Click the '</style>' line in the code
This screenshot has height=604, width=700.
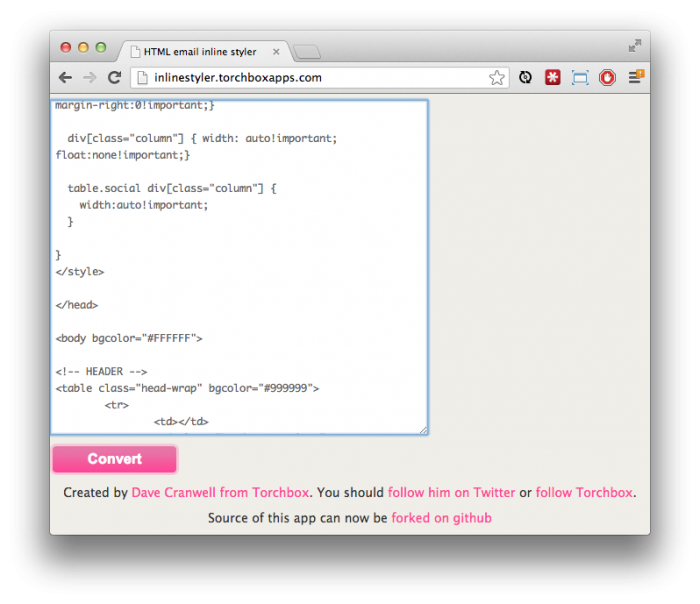tap(80, 271)
